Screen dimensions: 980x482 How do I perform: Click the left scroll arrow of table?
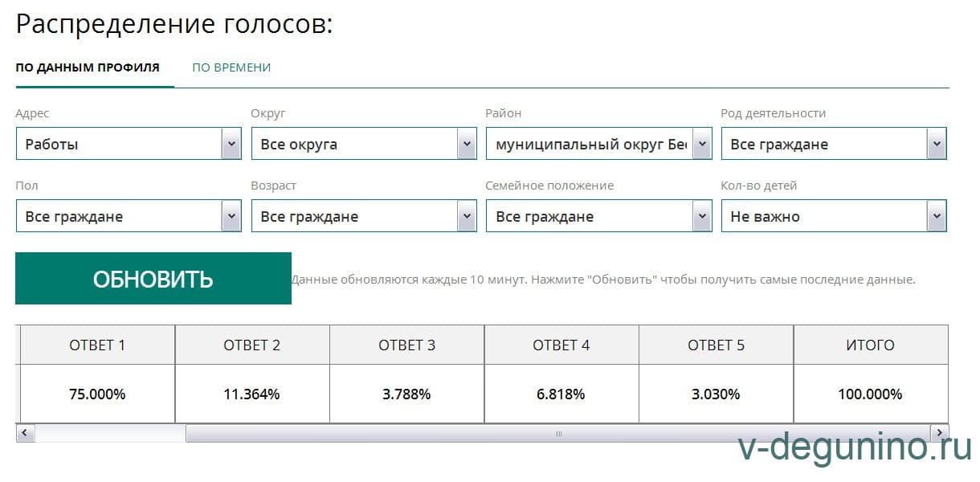click(x=24, y=434)
